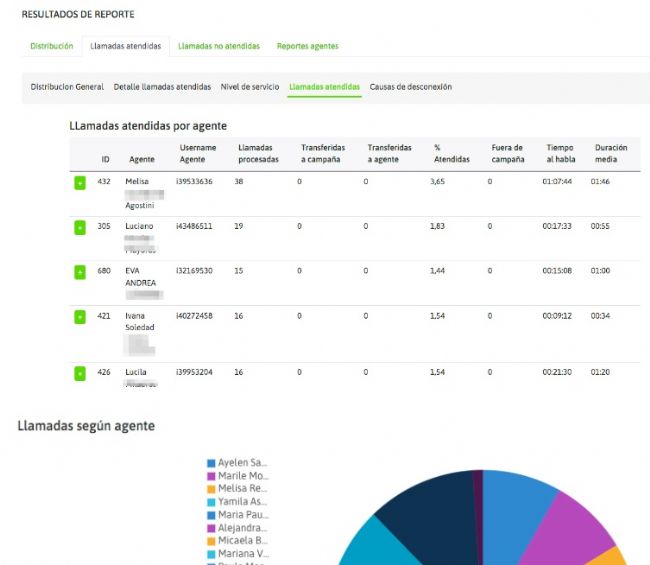Select username i39953204
The height and width of the screenshot is (565, 650).
coord(194,372)
